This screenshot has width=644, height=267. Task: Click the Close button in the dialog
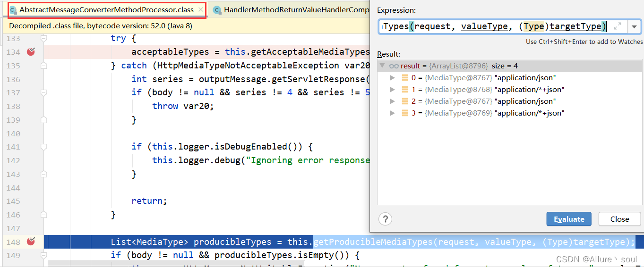coord(619,219)
